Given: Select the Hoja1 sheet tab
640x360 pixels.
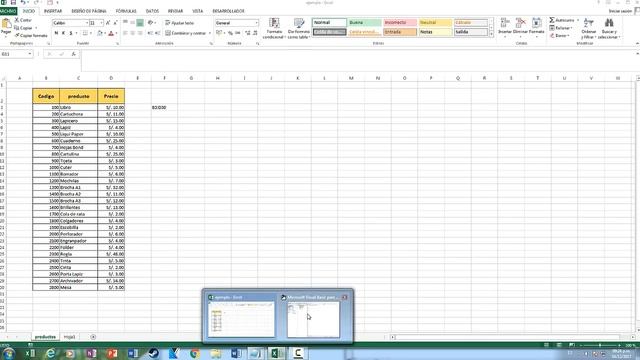Looking at the screenshot, I should point(69,337).
